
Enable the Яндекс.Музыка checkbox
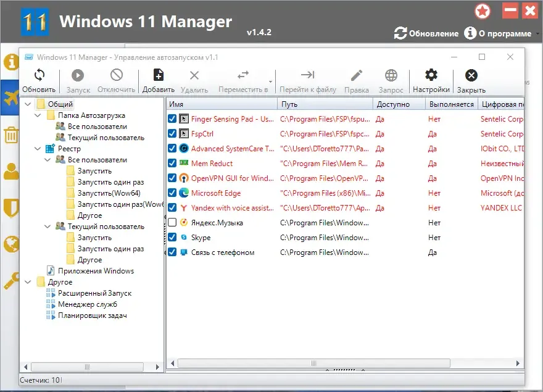(x=172, y=222)
